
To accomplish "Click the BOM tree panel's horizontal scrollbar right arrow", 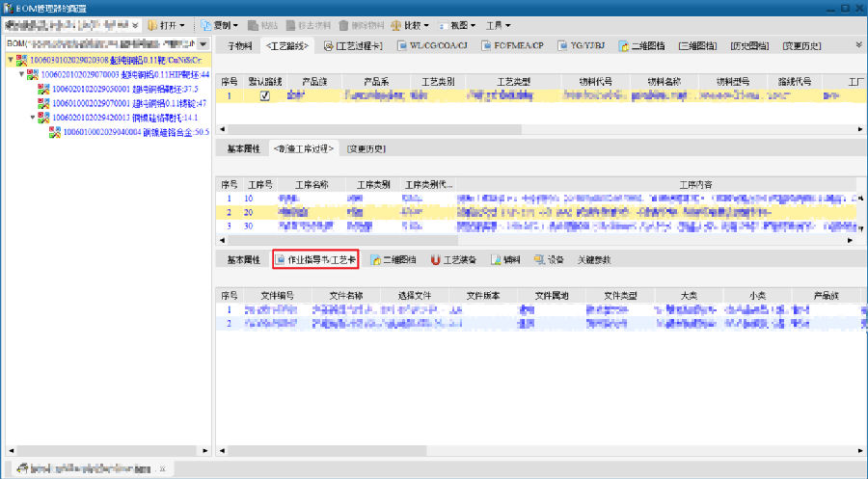I will coord(204,451).
